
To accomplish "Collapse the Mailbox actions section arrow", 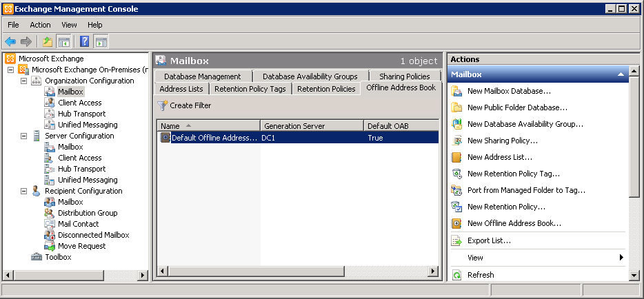I will [621, 74].
